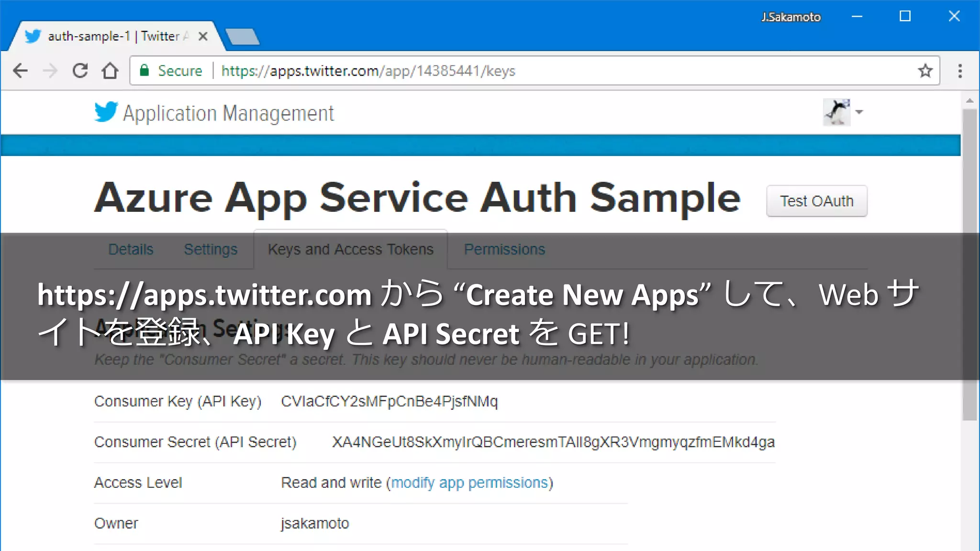The width and height of the screenshot is (980, 551).
Task: Go to the browser home page
Action: coord(110,71)
